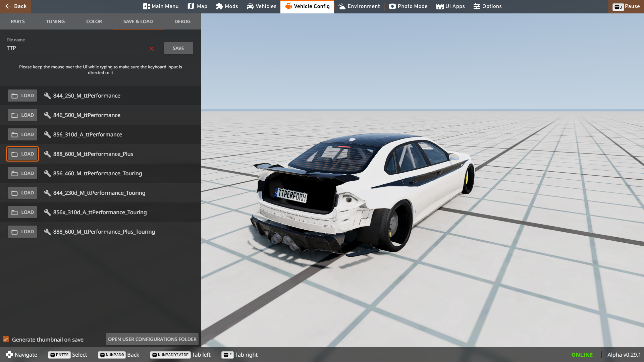Click the Main Menu icon in top bar

(161, 6)
